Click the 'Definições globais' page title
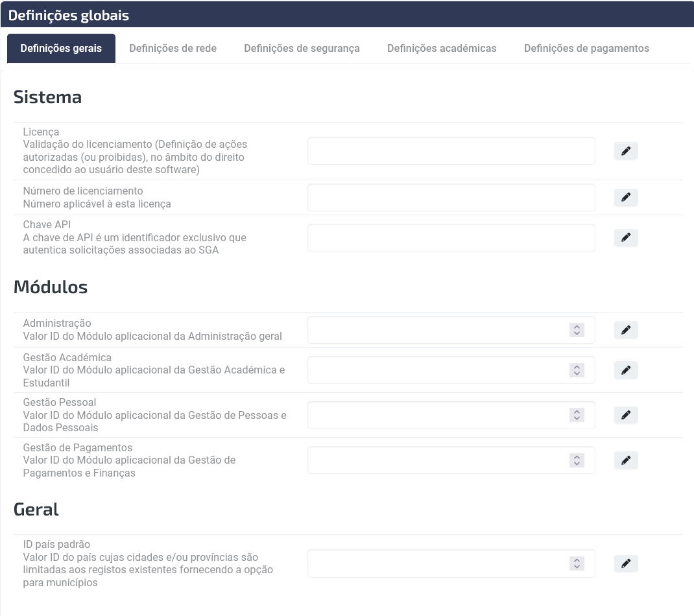 click(69, 15)
